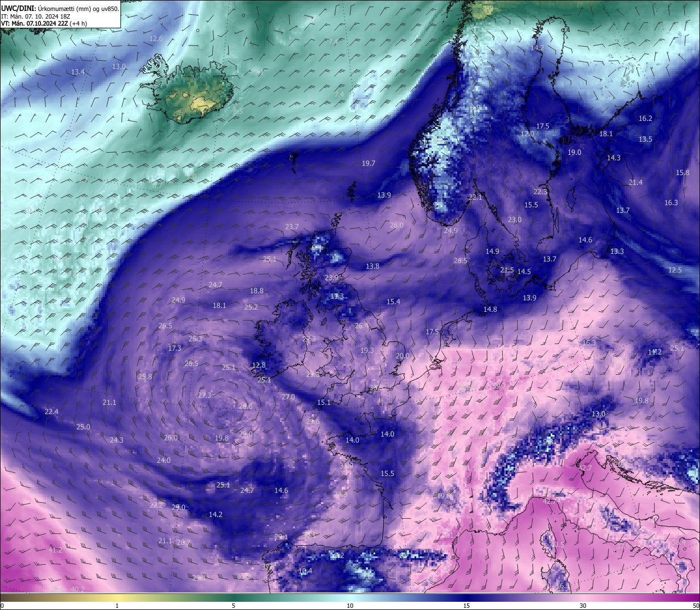Image resolution: width=700 pixels, height=610 pixels.
Task: Click the 'UWC/DINI: Úrkomumætti (mm) og uv850.' title
Action: click(60, 8)
